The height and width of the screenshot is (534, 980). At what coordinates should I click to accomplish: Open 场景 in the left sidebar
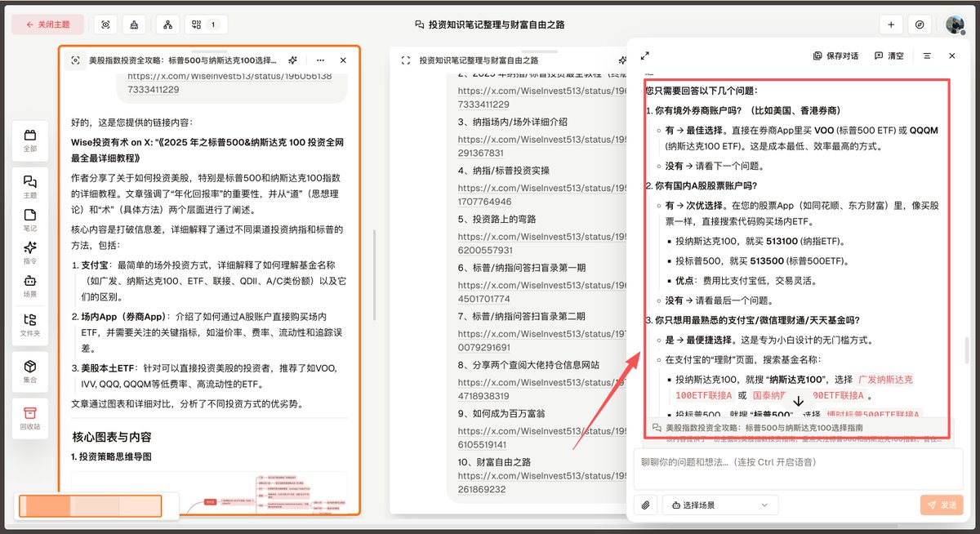tap(30, 286)
